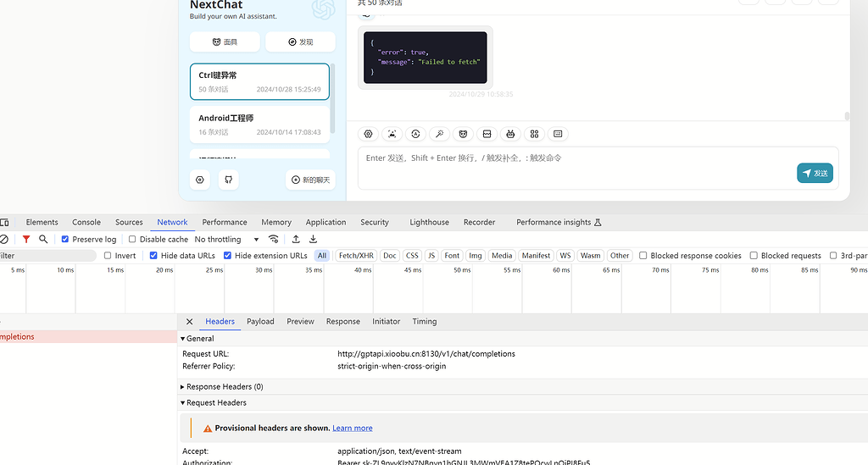Expand Response Headers (0) section

point(183,386)
